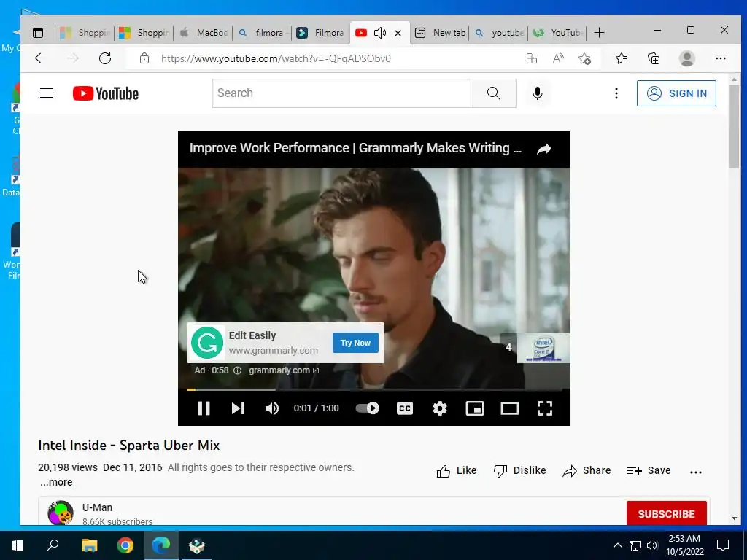The image size is (747, 560).
Task: Mute the player volume speaker icon
Action: click(272, 408)
